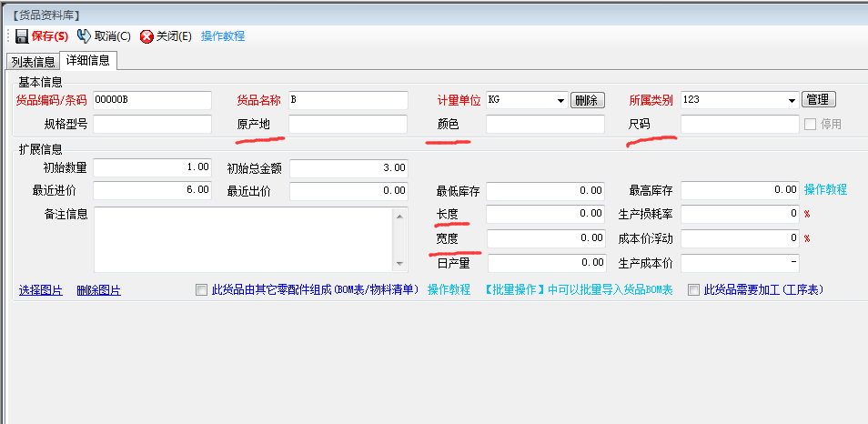The height and width of the screenshot is (424, 868).
Task: Select the 详细信息 tab
Action: point(88,61)
